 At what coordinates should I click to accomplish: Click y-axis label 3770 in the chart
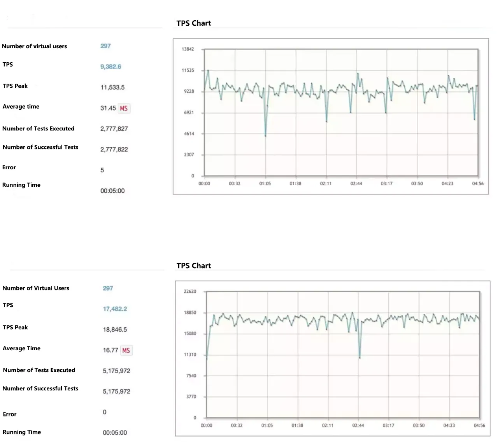point(191,397)
